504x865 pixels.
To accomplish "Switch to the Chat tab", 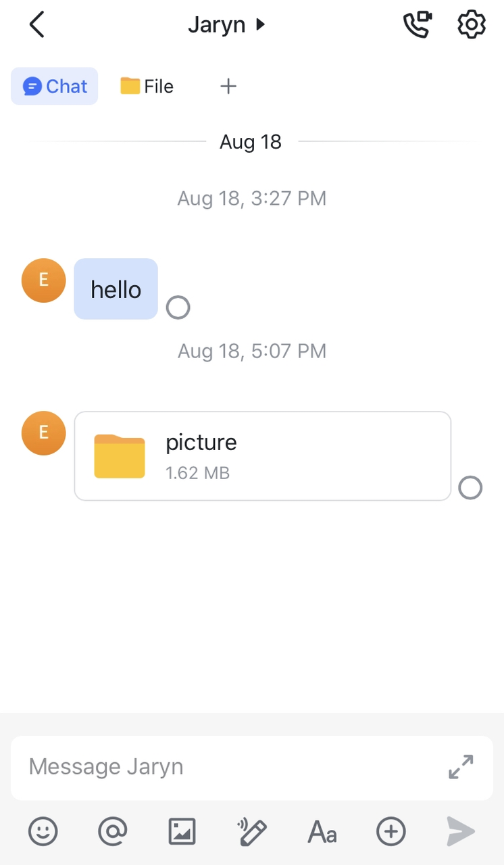I will pos(55,86).
